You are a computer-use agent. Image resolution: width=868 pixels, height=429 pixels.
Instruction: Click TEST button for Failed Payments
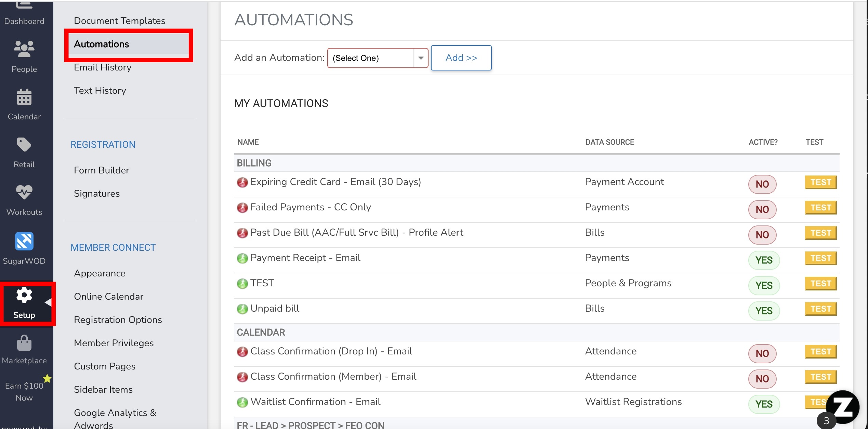coord(821,208)
